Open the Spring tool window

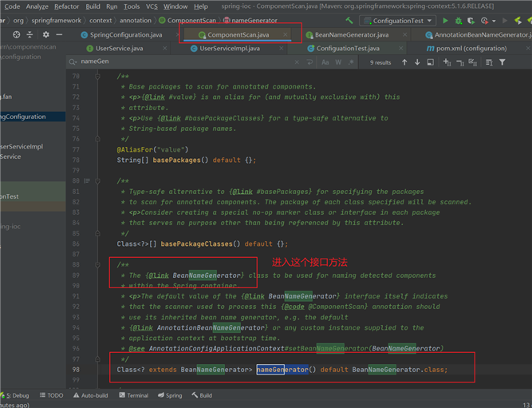tap(170, 395)
